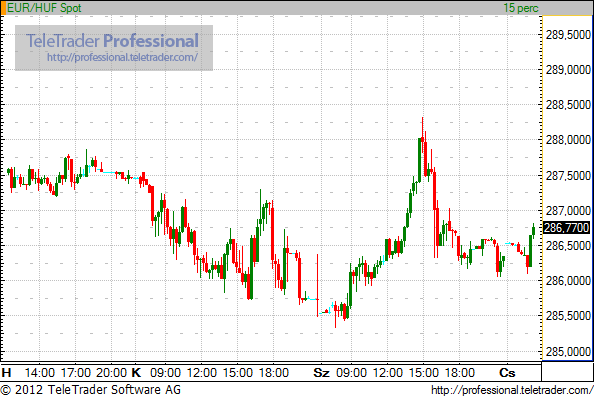Click the last green candlestick at chart's right end

(533, 230)
